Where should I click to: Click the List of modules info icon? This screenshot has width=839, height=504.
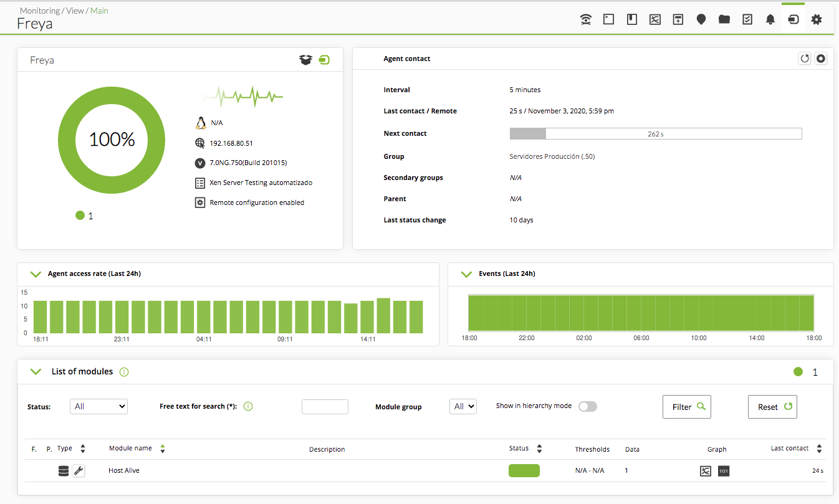(x=123, y=372)
